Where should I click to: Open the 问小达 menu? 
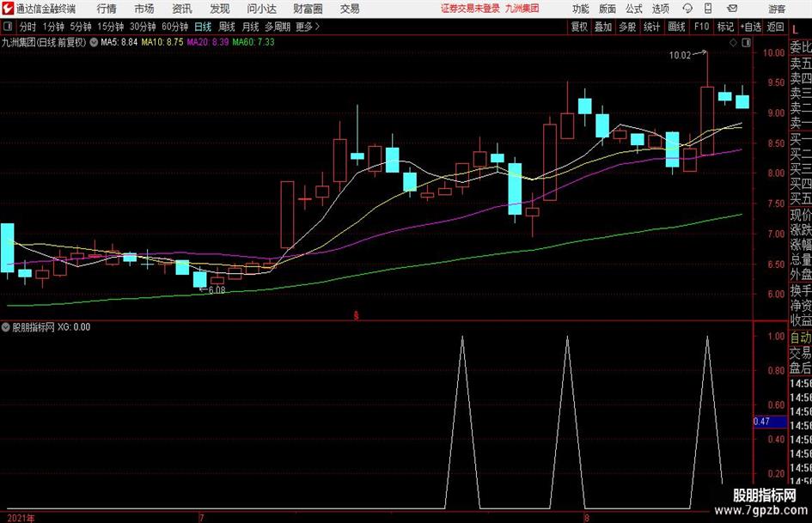(x=261, y=9)
